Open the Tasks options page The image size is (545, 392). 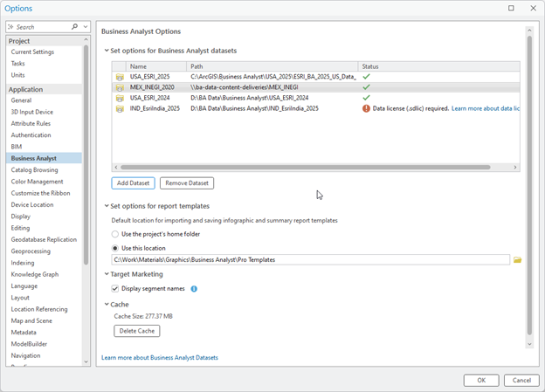coord(17,63)
